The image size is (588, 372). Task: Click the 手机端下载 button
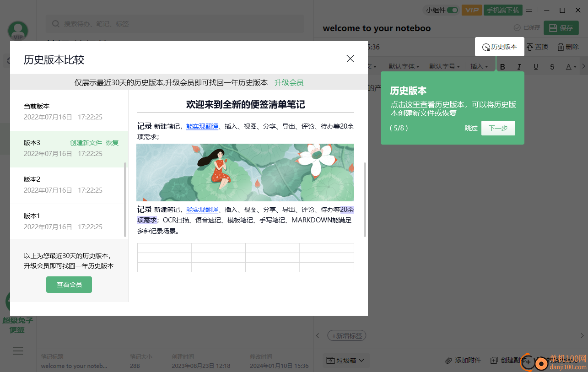coord(502,10)
